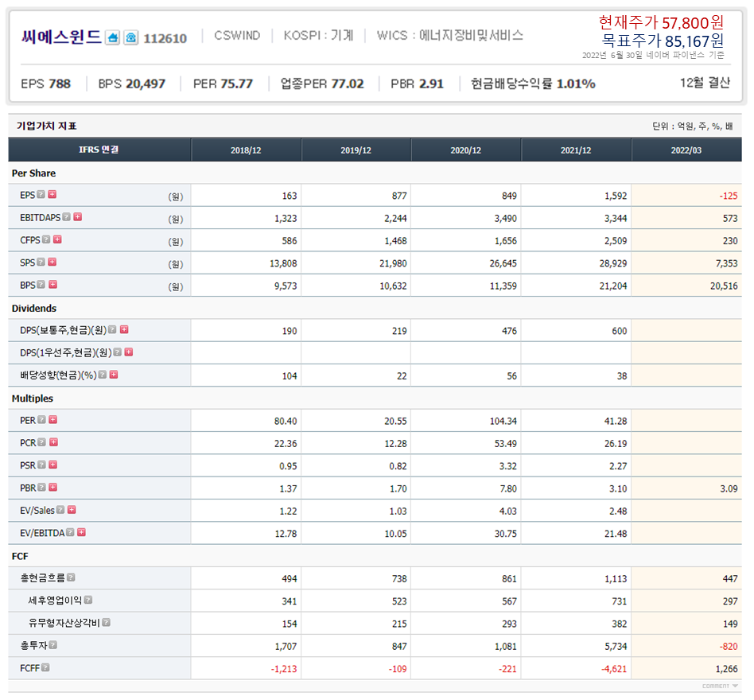The image size is (754, 700).
Task: Click the 2019/12 column header
Action: tap(356, 150)
